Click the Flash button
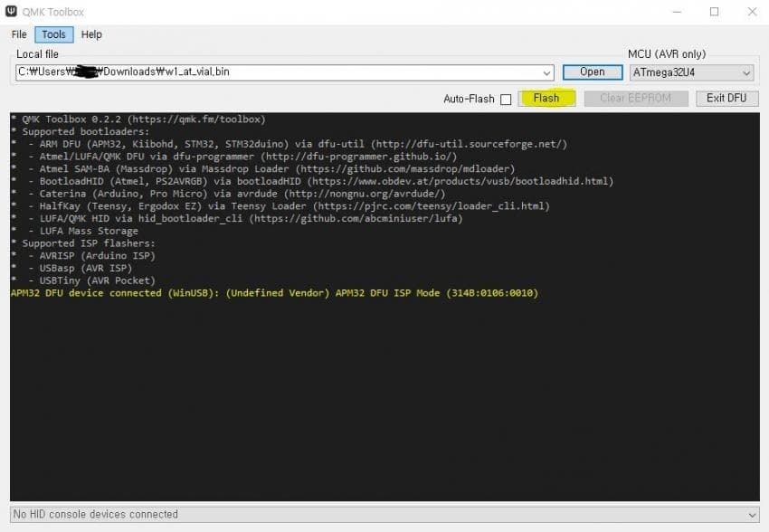Viewport: 769px width, 532px height. point(546,98)
